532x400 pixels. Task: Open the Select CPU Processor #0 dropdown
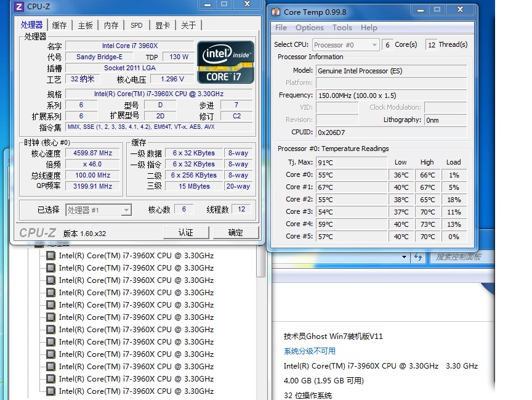click(x=345, y=45)
